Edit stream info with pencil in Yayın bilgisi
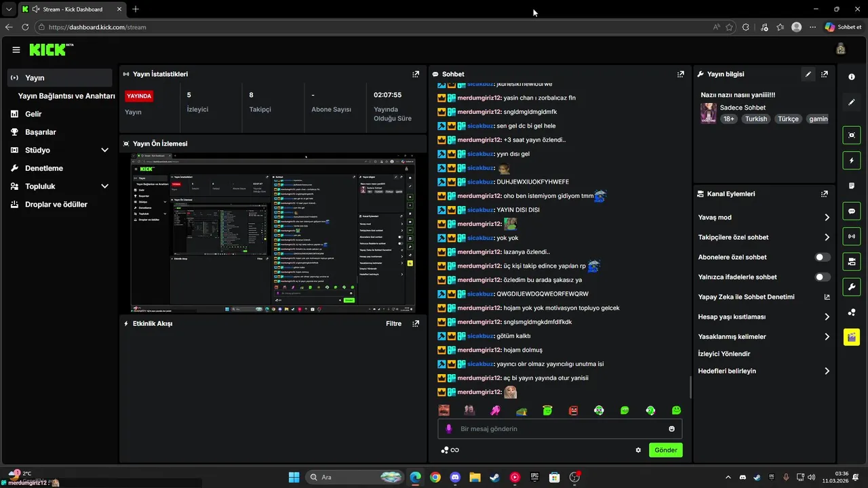Screen dimensions: 868x488 [x=808, y=74]
